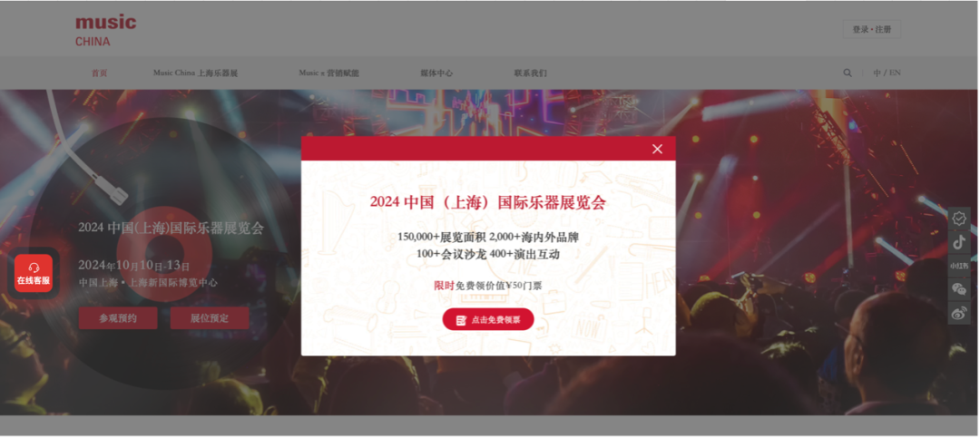Viewport: 980px width, 438px height.
Task: Click the search magnifier icon
Action: (x=848, y=73)
